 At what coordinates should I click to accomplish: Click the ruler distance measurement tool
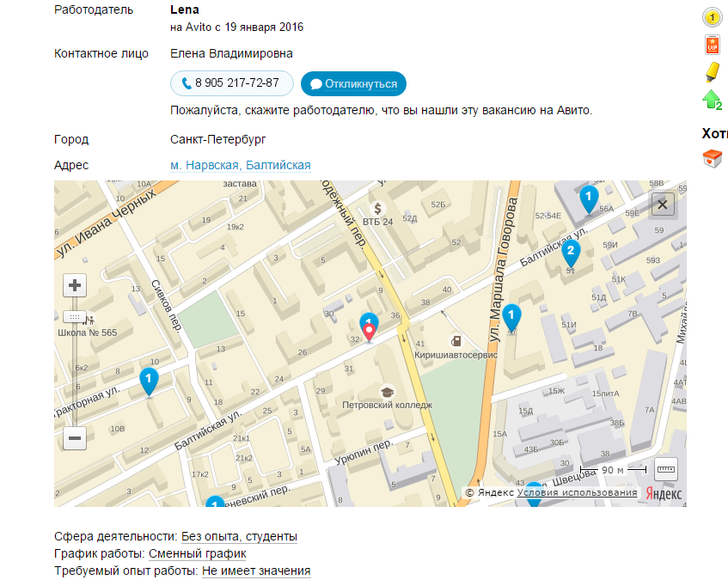[x=666, y=469]
